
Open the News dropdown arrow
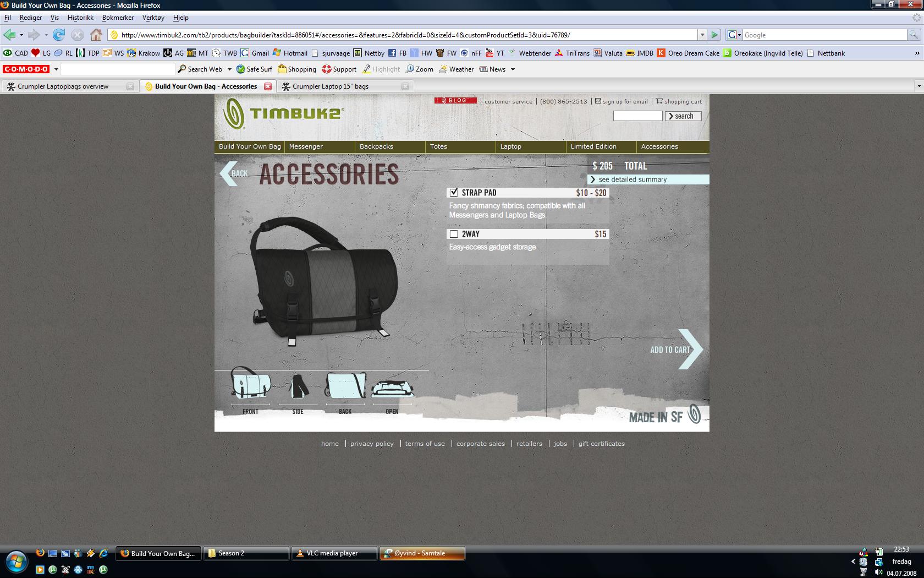tap(513, 69)
